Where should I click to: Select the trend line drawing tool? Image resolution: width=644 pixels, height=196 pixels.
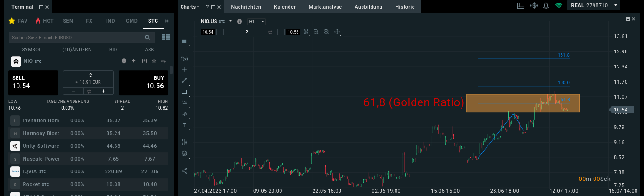point(184,80)
